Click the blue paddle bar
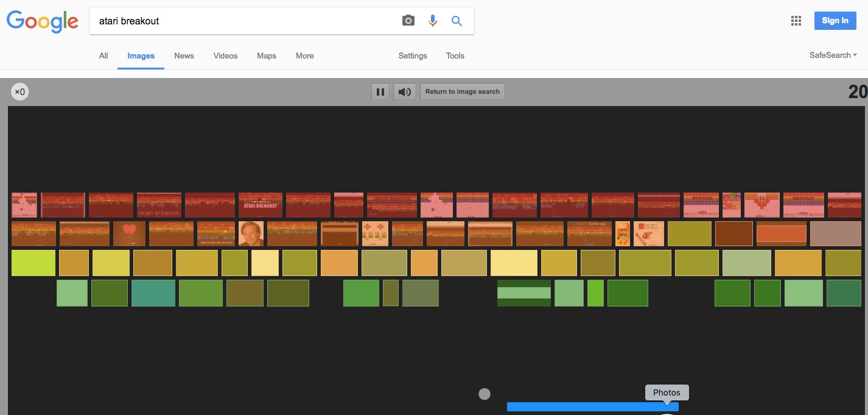Screen dimensions: 868x415 click(592, 406)
